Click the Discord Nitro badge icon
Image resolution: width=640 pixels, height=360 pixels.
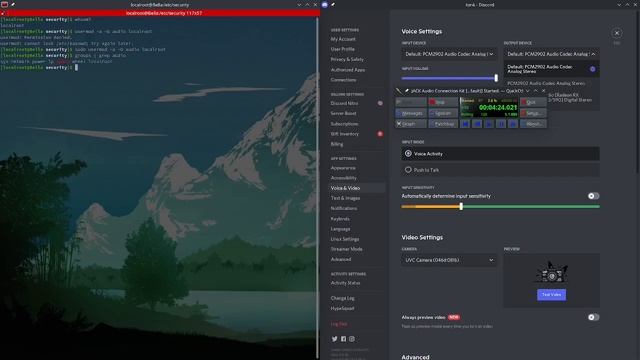point(380,103)
